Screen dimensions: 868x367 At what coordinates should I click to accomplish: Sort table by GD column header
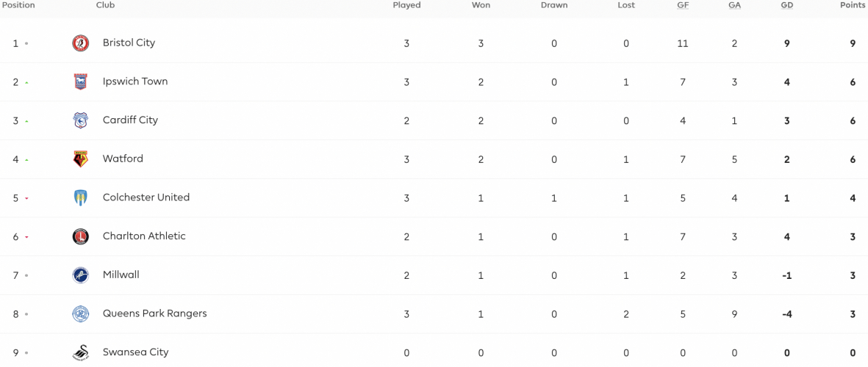click(x=786, y=6)
